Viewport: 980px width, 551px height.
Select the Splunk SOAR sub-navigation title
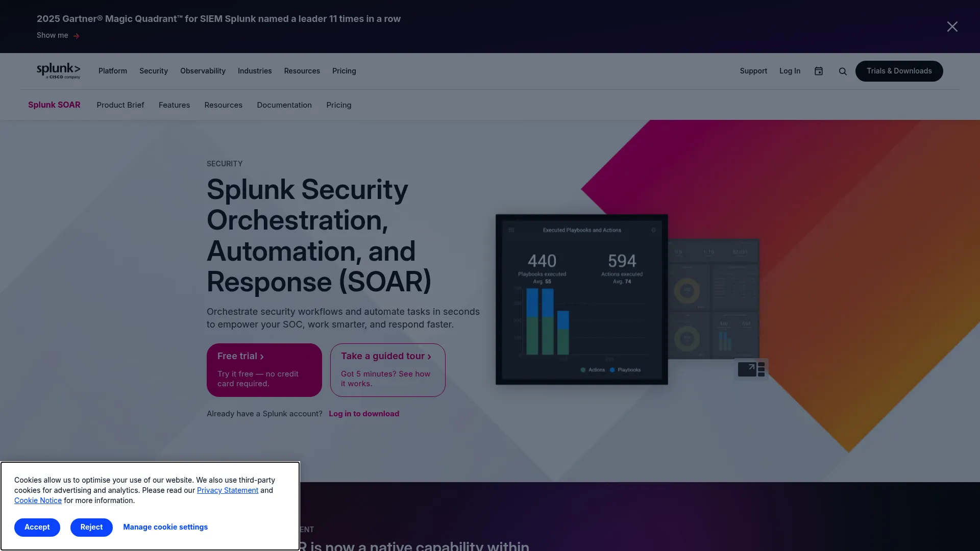(54, 105)
